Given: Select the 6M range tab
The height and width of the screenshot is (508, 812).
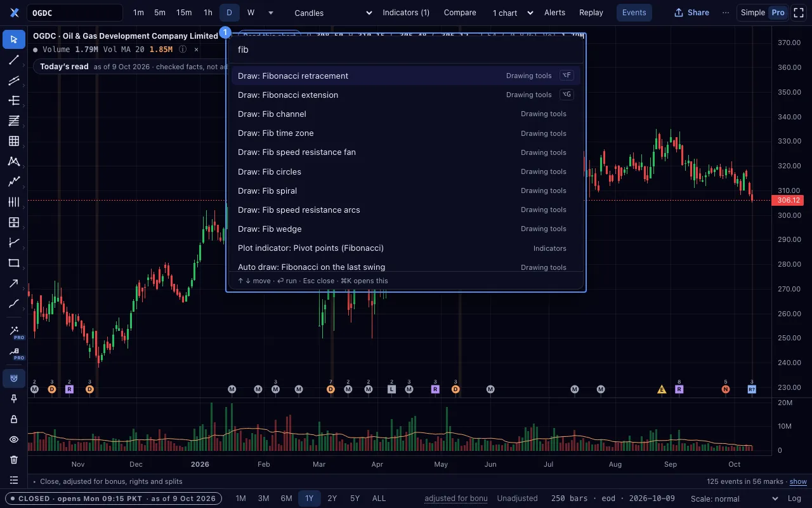Looking at the screenshot, I should (x=286, y=498).
